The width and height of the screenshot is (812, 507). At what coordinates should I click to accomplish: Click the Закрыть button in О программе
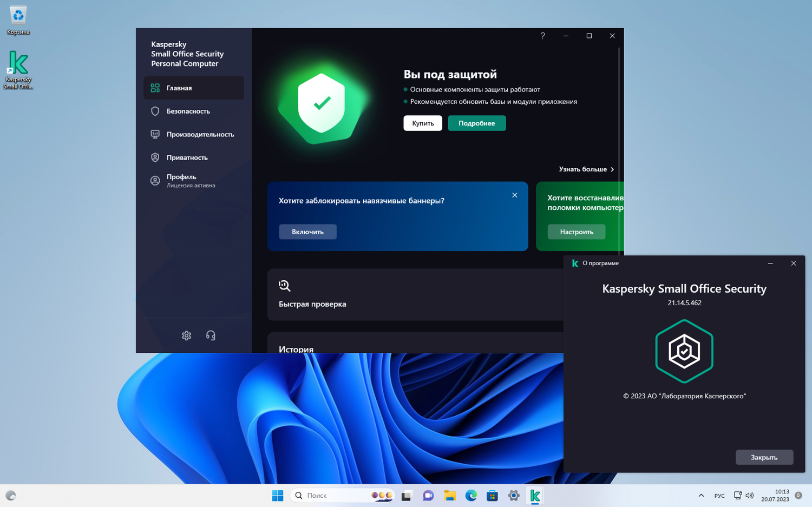(x=764, y=457)
